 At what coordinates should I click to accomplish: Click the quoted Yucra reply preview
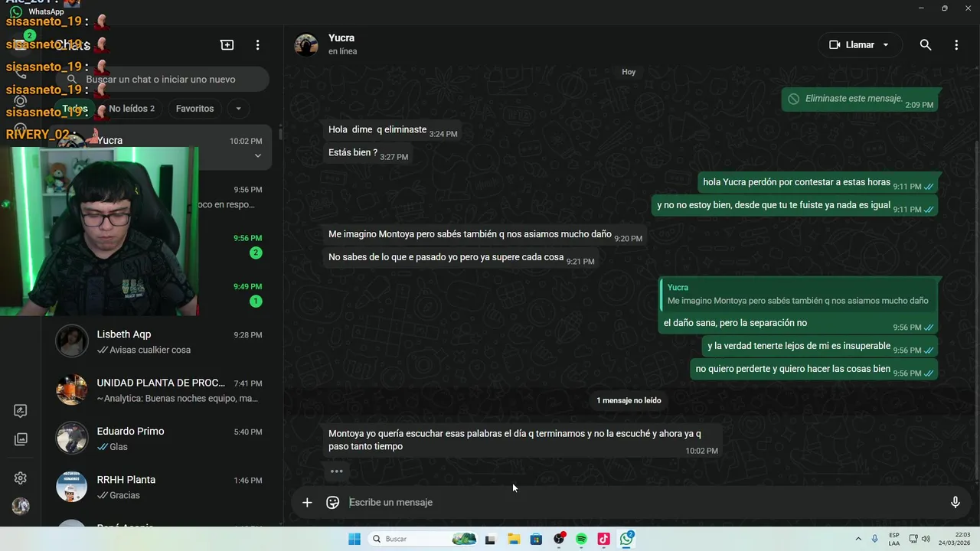click(798, 295)
